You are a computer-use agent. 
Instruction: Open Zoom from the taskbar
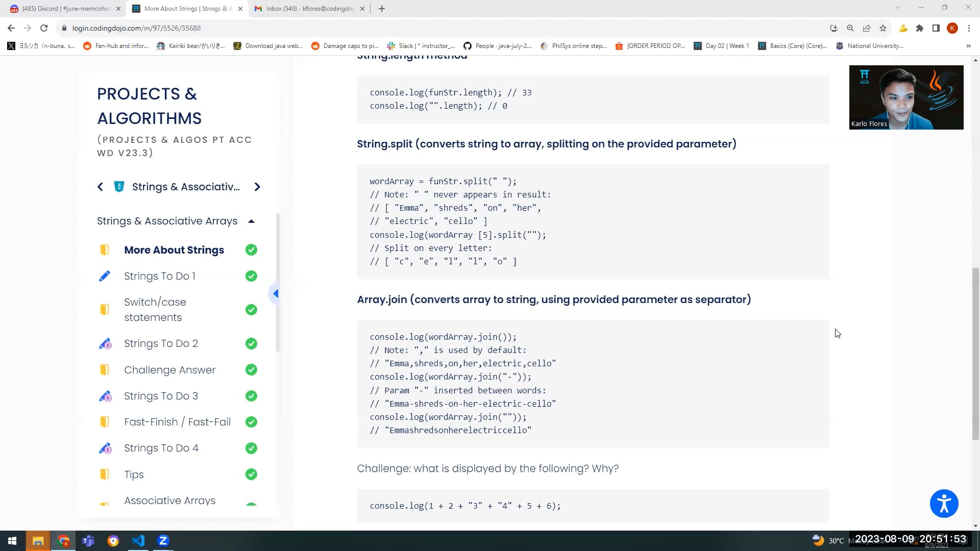click(x=163, y=541)
